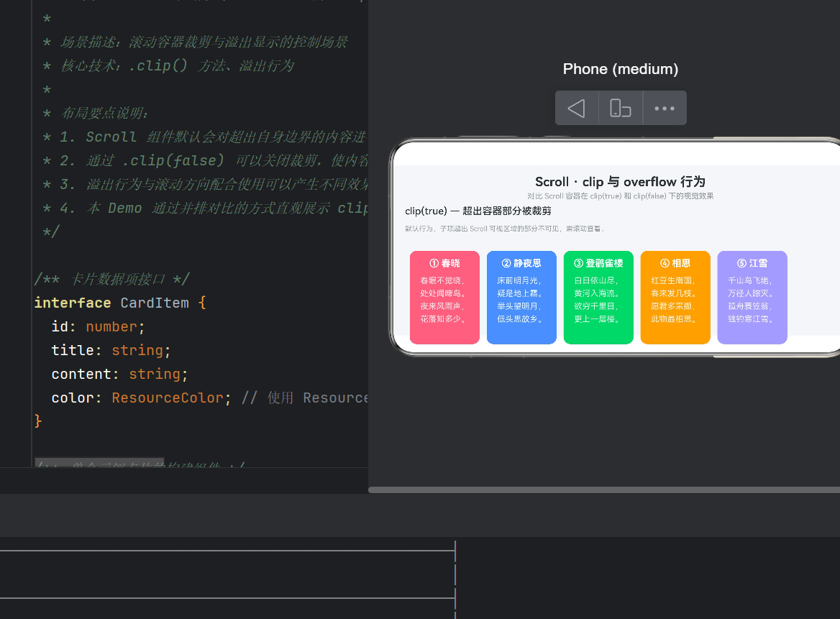Click the '布局要点说明' comment line
This screenshot has width=840, height=619.
[96, 113]
